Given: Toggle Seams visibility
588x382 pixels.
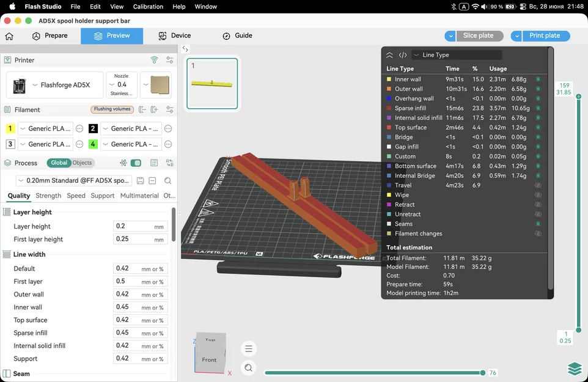Looking at the screenshot, I should coord(538,224).
